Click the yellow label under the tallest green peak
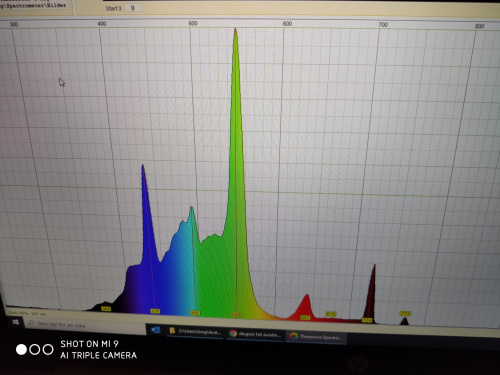The width and height of the screenshot is (500, 375). click(236, 315)
